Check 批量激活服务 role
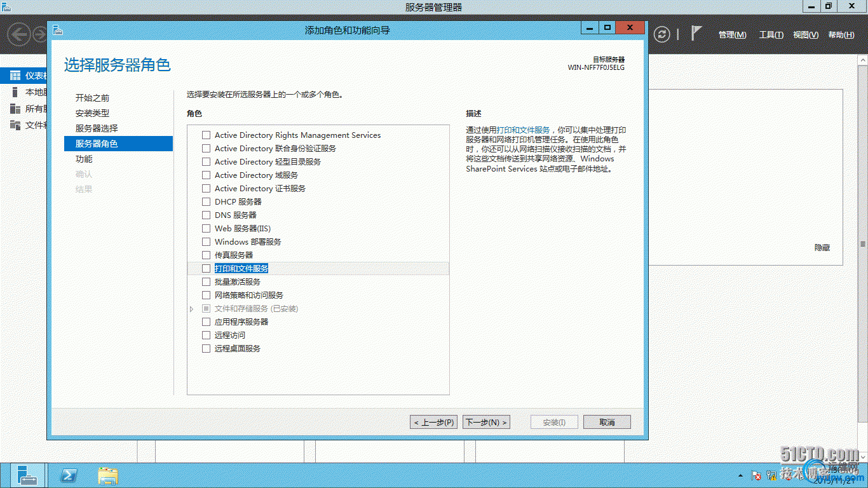The width and height of the screenshot is (868, 488). tap(206, 281)
